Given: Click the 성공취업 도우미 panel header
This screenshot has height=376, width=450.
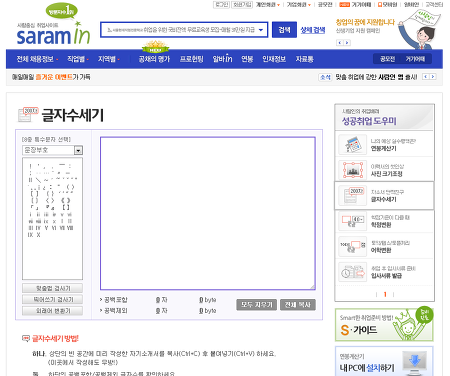Looking at the screenshot, I should coord(384,117).
